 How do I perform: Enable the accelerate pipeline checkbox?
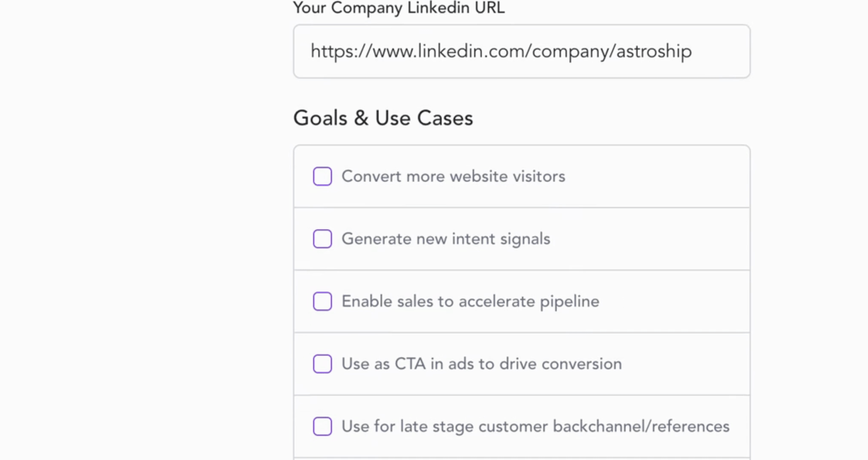tap(322, 302)
